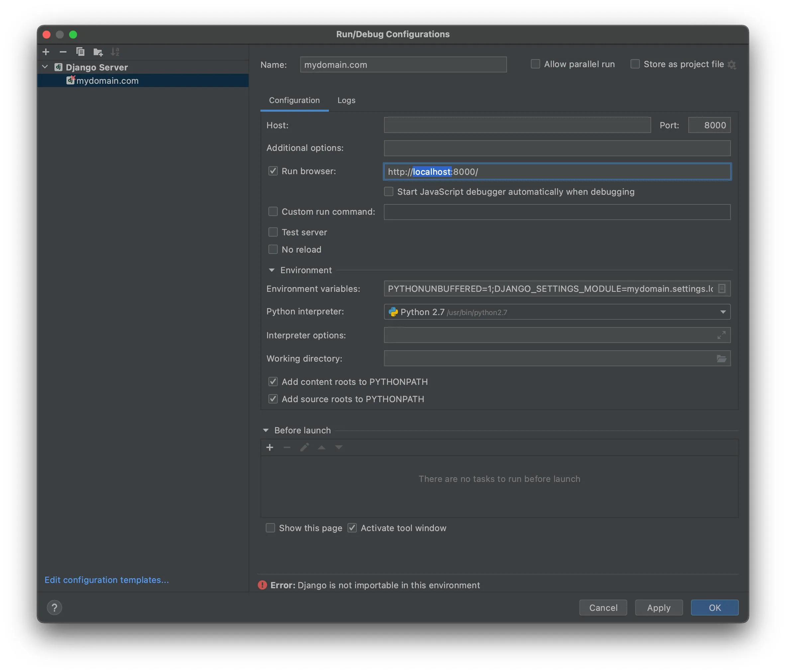Click the Apply button
Screen dimensions: 786x672
658,608
